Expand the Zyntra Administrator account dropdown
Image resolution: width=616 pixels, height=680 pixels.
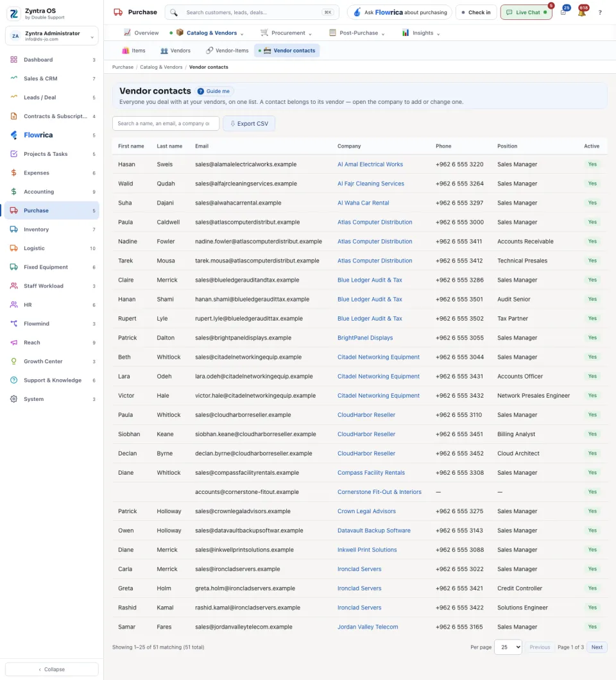(51, 36)
